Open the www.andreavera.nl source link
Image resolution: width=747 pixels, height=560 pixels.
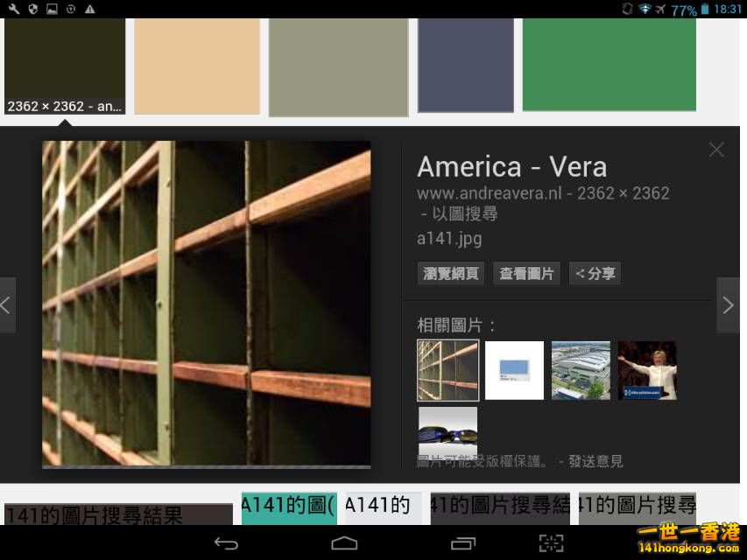tap(490, 193)
